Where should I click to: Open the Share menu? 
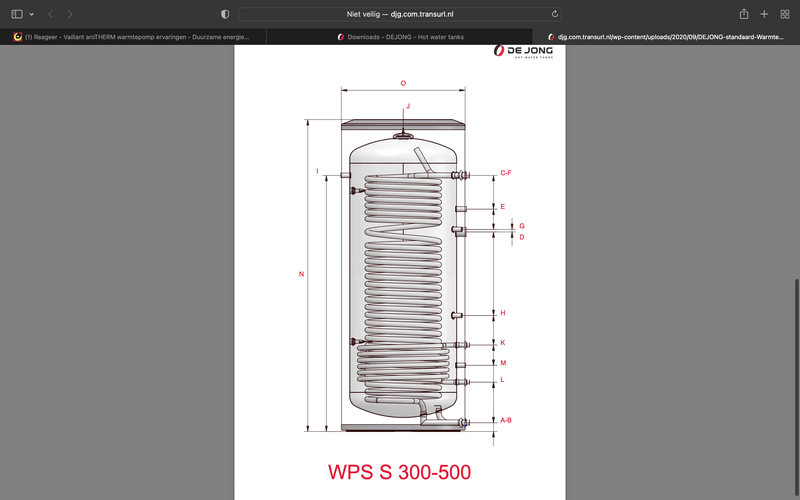(744, 14)
